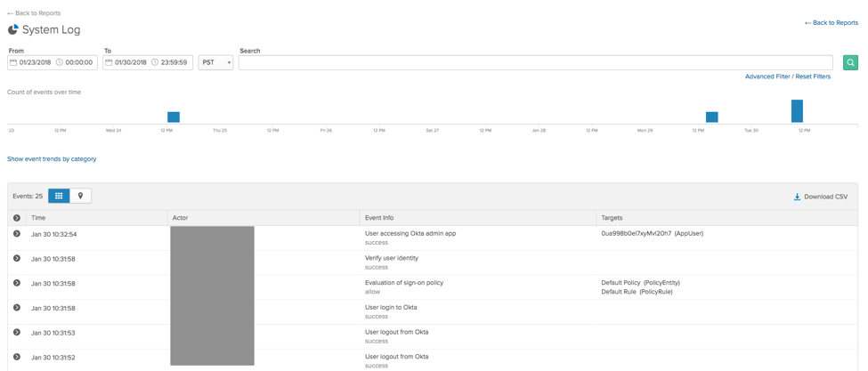Open the To date calendar icon
Viewport: 868px width, 371px height.
click(109, 63)
